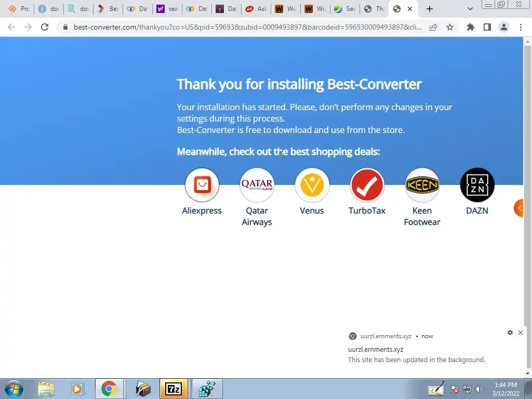Open the Extensions puzzle icon
This screenshot has width=532, height=399.
(x=471, y=27)
